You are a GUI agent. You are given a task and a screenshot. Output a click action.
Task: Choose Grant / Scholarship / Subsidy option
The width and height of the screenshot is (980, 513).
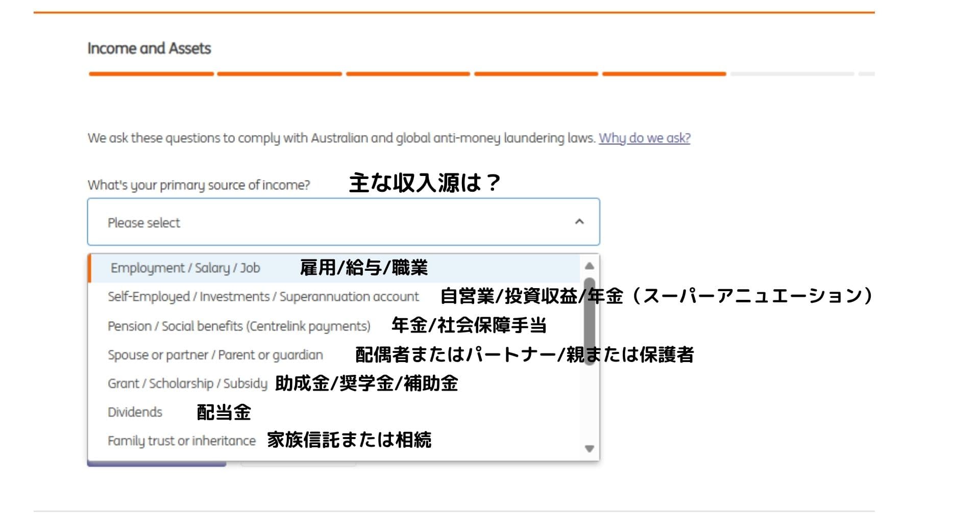tap(334, 383)
